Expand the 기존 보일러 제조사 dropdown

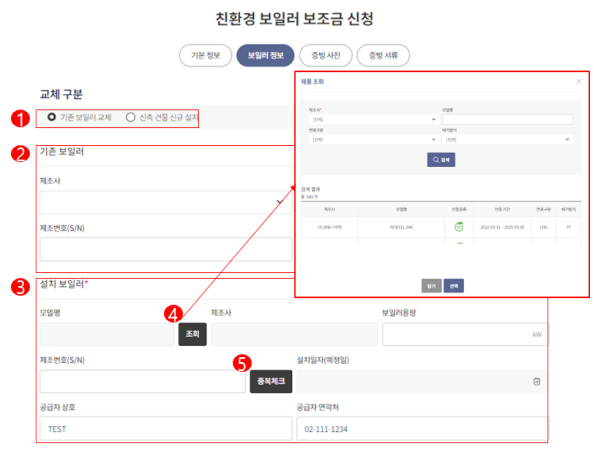point(166,202)
